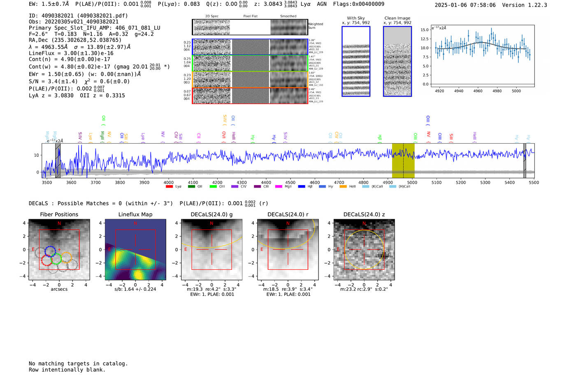Screen dimensions: 576x392
Task: Select the green-bordered 2D spectrum row
Action: [x=250, y=63]
